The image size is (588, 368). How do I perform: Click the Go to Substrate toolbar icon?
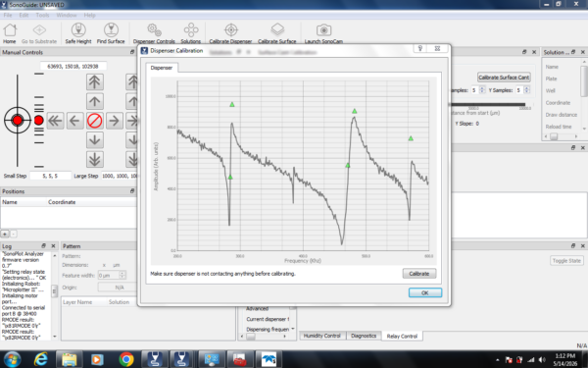tap(39, 33)
